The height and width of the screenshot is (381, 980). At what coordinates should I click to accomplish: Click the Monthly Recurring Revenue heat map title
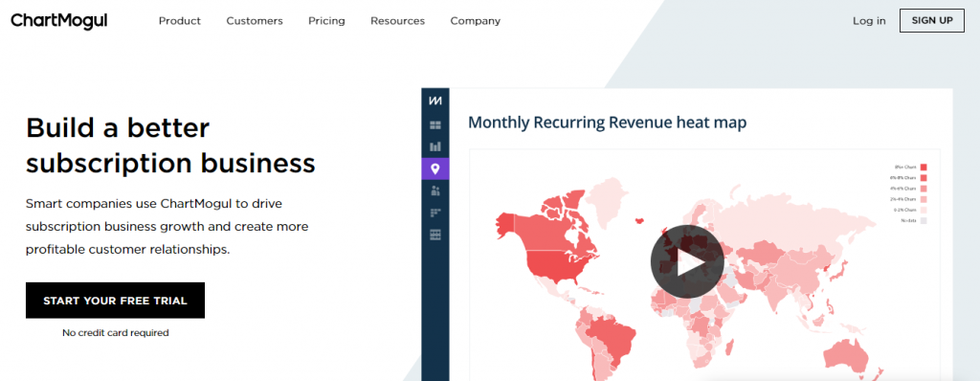click(x=608, y=122)
